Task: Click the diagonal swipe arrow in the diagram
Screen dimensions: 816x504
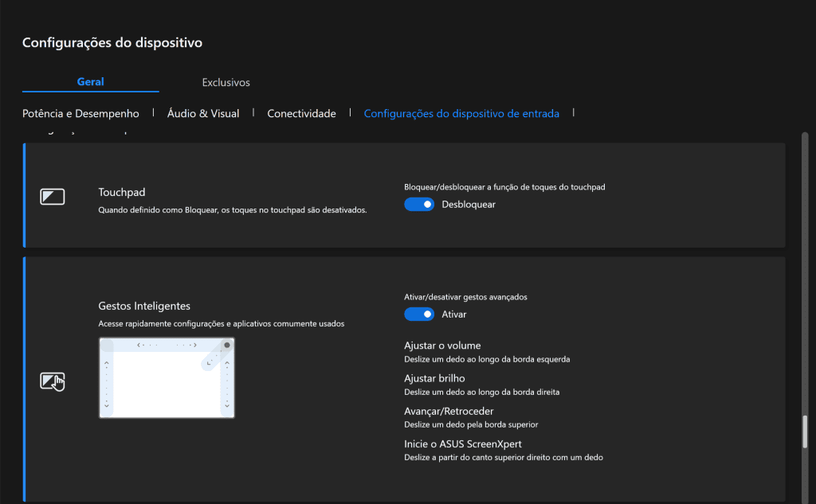Action: point(209,363)
